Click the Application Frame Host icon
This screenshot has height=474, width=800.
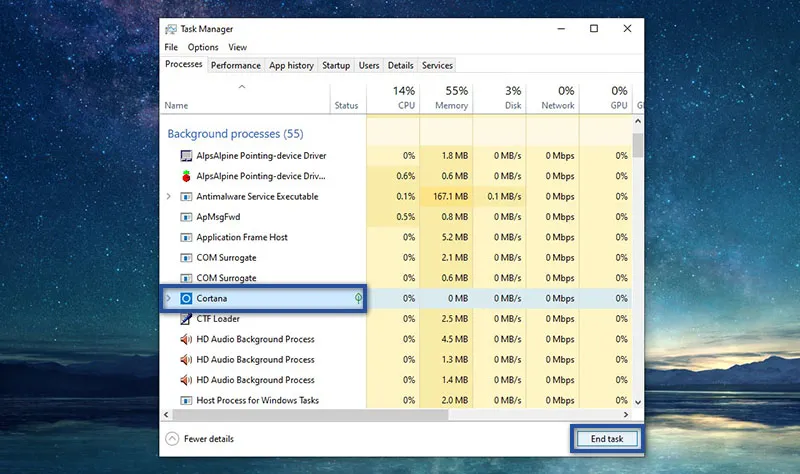tap(186, 237)
